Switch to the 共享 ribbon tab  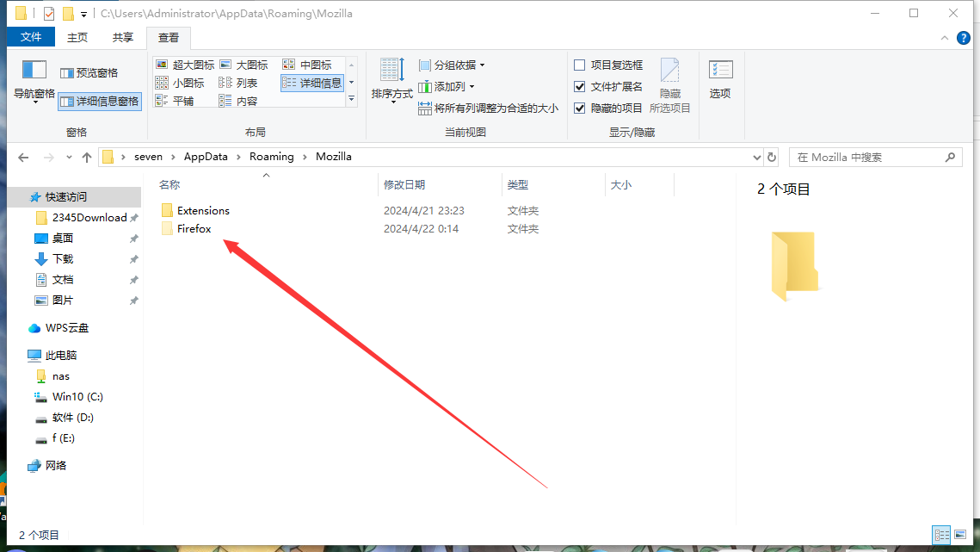pos(122,38)
